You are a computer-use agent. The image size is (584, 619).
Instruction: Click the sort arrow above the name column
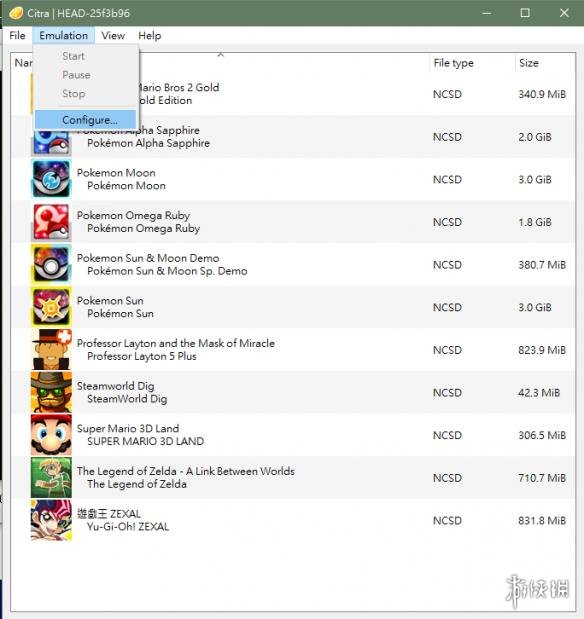pyautogui.click(x=221, y=55)
